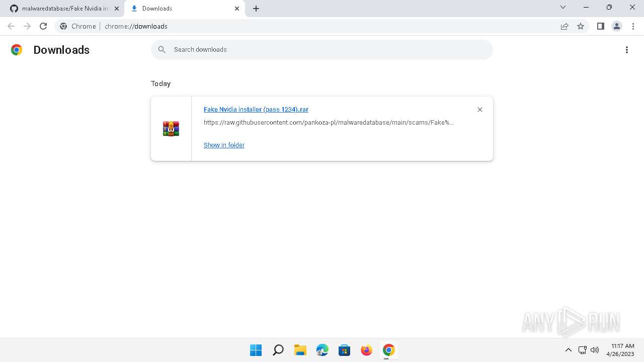Remove the download from the list
The image size is (644, 362).
click(480, 110)
